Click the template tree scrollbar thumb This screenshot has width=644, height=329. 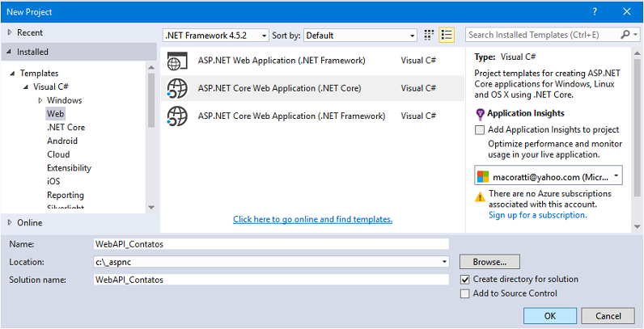151,100
